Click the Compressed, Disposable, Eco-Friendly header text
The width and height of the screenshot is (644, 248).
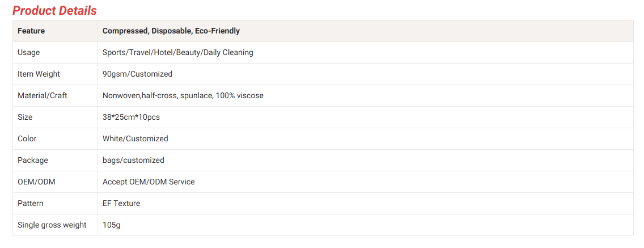[x=171, y=31]
